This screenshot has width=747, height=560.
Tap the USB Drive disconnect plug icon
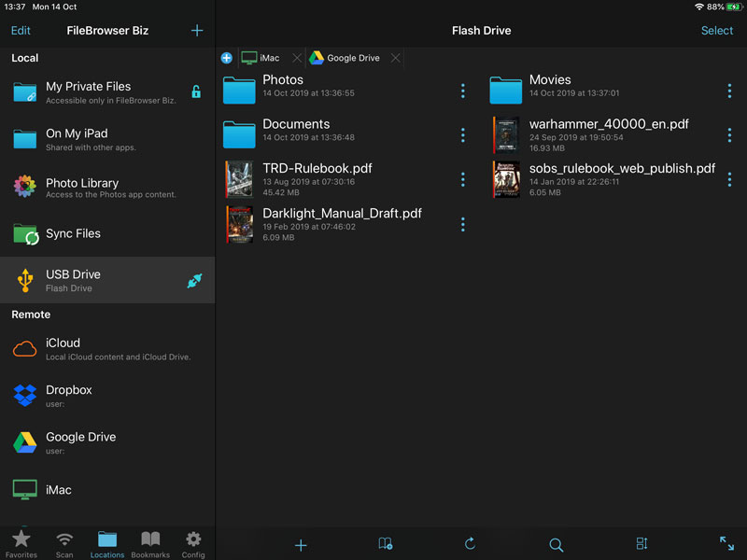[x=194, y=281]
